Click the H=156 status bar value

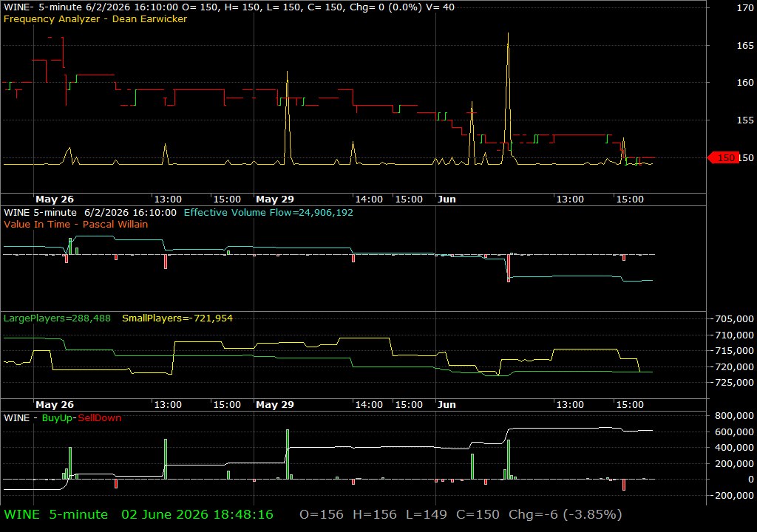coord(375,514)
